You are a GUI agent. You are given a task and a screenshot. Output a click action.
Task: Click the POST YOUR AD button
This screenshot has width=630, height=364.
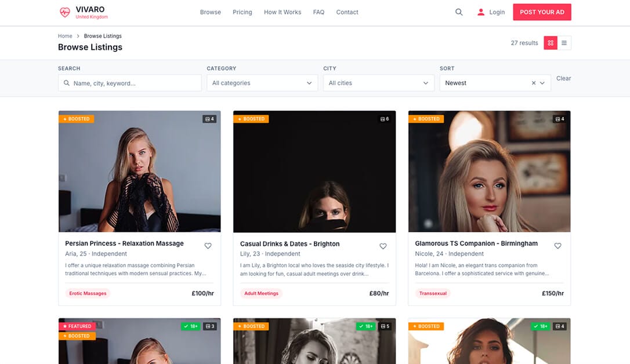542,12
